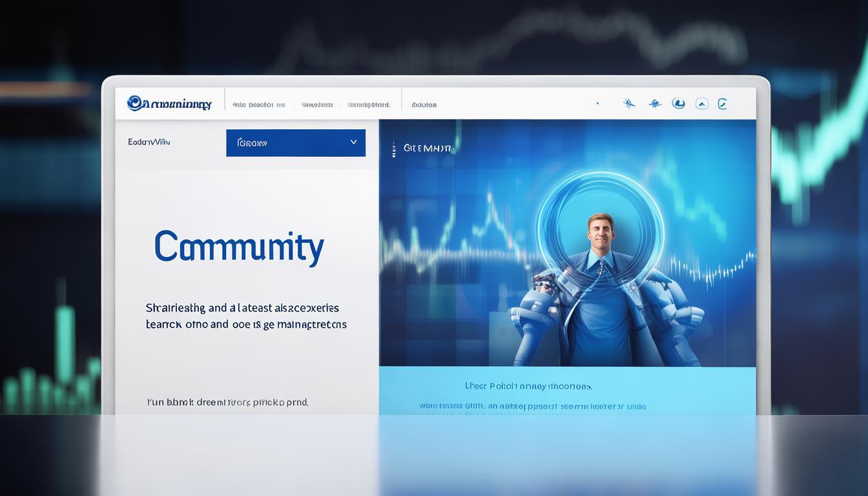Expand the blue dropdown via its chevron arrow
Screen dimensions: 868x496
click(353, 142)
